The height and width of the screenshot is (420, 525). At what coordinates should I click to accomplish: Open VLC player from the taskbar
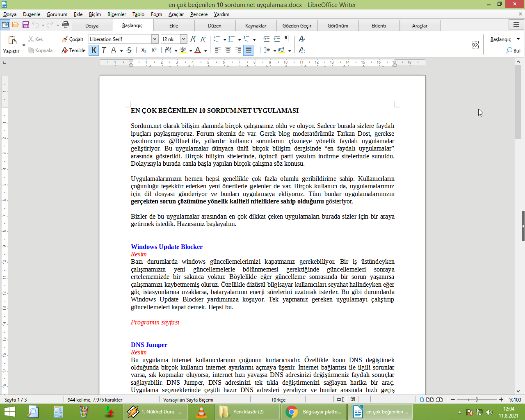[x=201, y=411]
